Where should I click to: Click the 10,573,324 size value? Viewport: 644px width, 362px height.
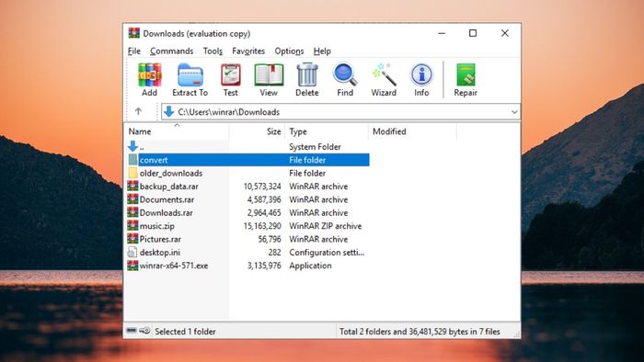tap(262, 187)
